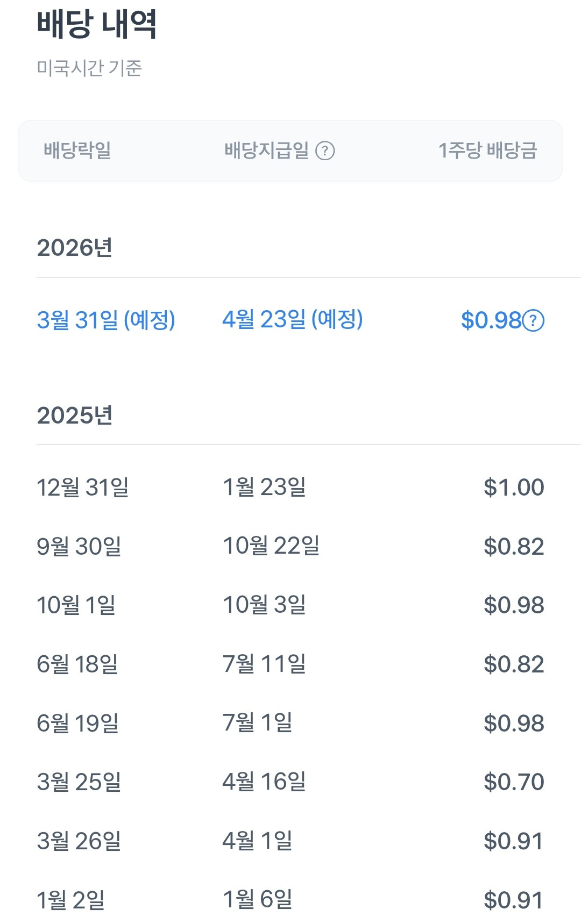Screen dimensions: 581x924
Task: Click the $1.00 dividend amount
Action: click(514, 488)
